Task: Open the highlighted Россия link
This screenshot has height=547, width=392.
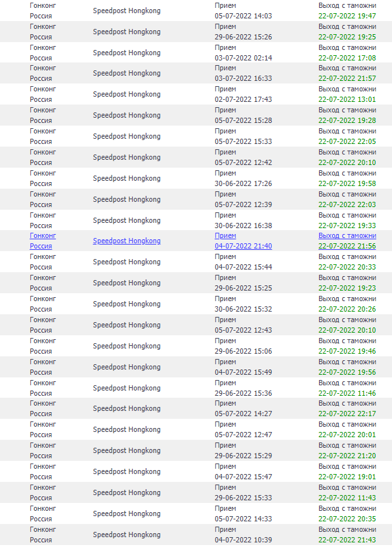Action: tap(41, 246)
